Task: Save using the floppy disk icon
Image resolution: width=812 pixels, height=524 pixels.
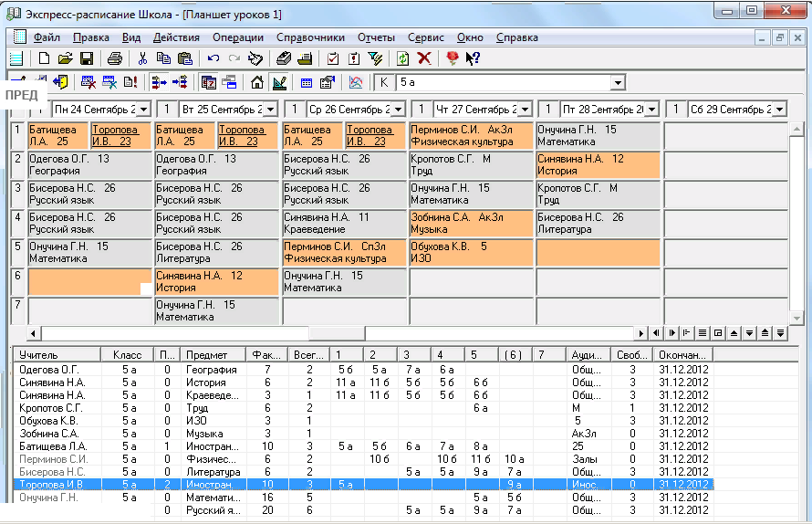Action: [x=86, y=58]
